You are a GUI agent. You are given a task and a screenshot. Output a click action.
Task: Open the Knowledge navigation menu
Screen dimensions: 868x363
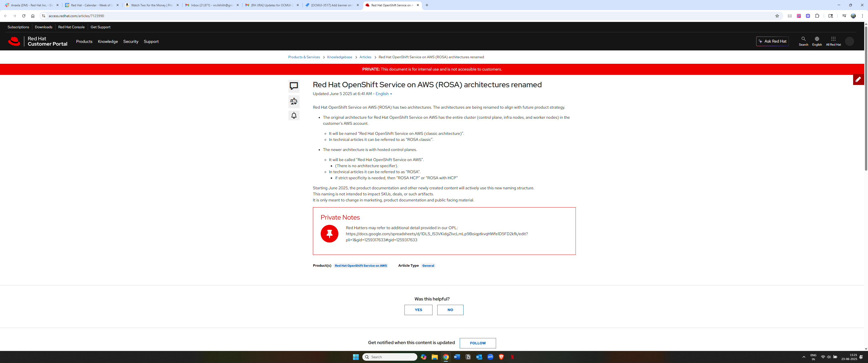[x=107, y=41]
